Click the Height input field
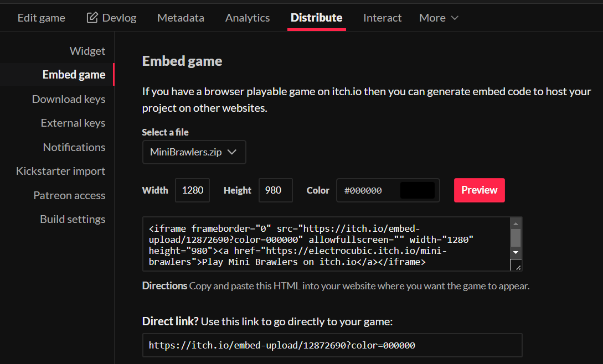 [x=275, y=190]
